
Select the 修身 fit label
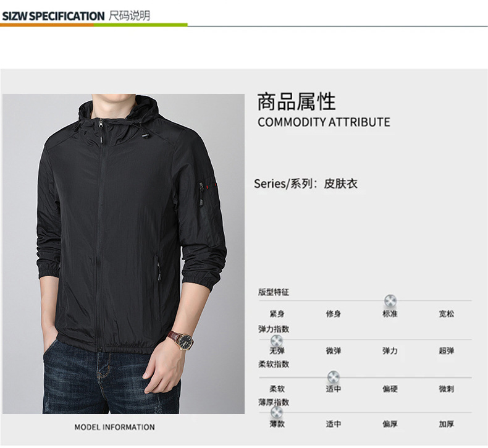334,314
